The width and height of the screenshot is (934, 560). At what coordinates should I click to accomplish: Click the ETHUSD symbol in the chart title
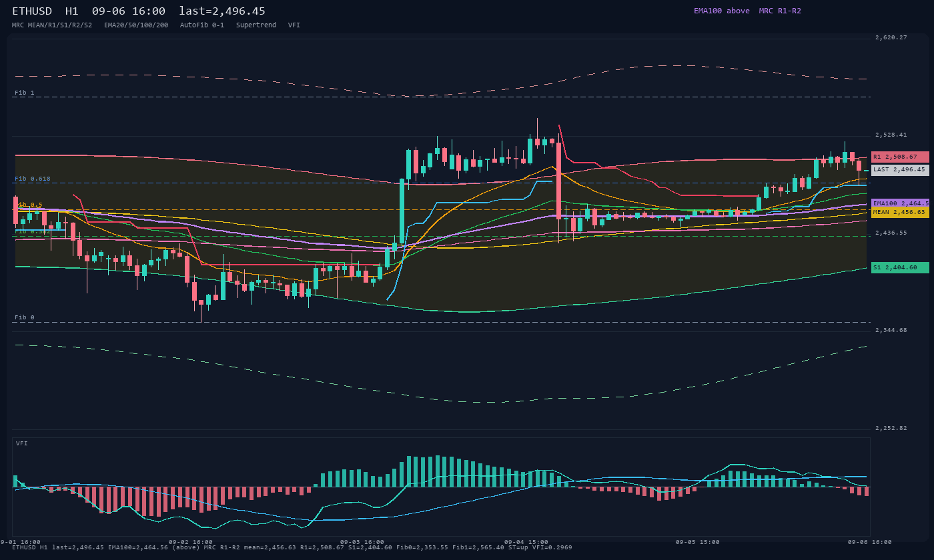[x=32, y=11]
